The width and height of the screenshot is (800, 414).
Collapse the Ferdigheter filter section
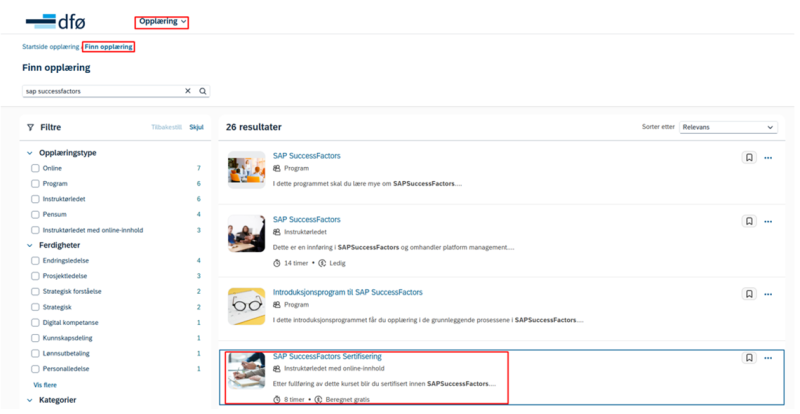click(x=30, y=246)
